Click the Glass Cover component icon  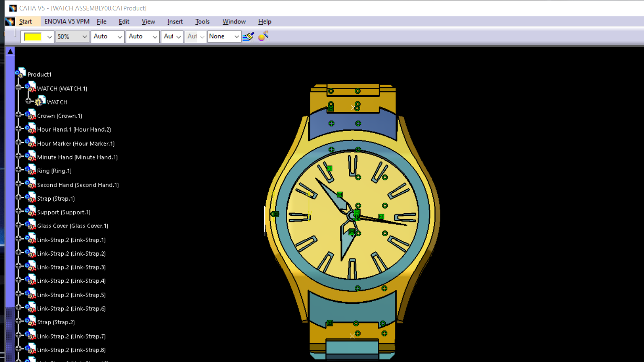coord(30,225)
